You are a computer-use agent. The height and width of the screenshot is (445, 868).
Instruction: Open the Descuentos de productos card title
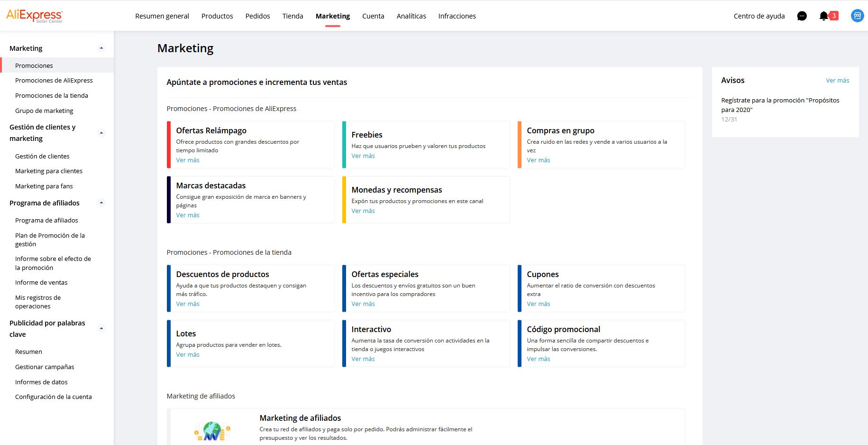(222, 274)
